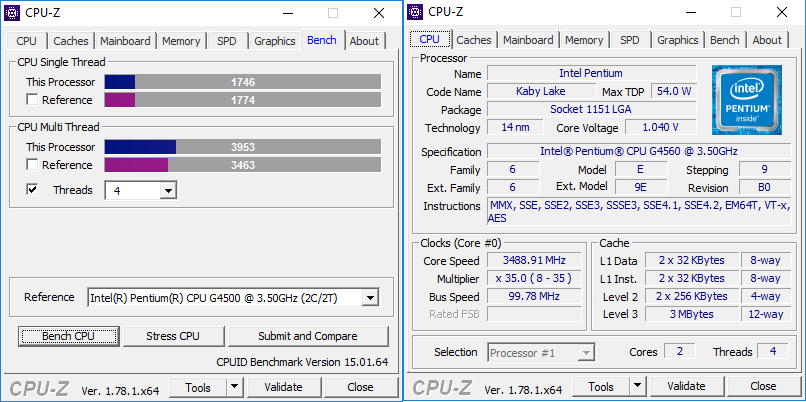Screen dimensions: 806x402
Task: Click the Revision value B0
Action: [765, 187]
